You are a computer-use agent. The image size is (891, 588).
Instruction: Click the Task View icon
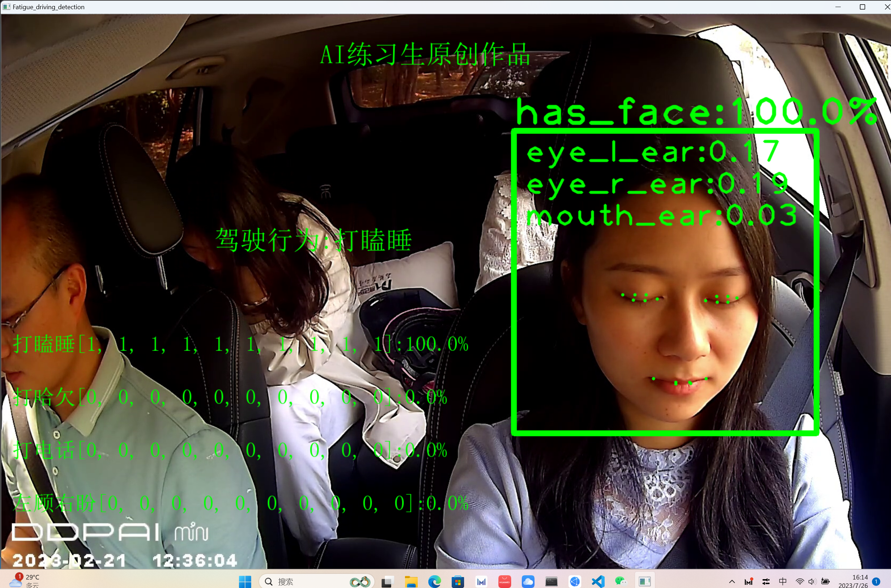pyautogui.click(x=387, y=582)
